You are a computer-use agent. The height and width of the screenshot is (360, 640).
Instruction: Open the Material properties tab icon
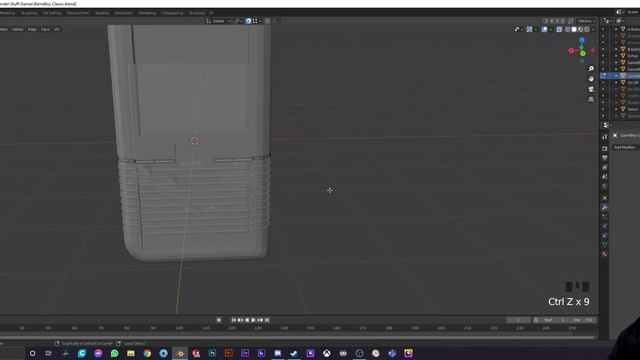point(604,253)
